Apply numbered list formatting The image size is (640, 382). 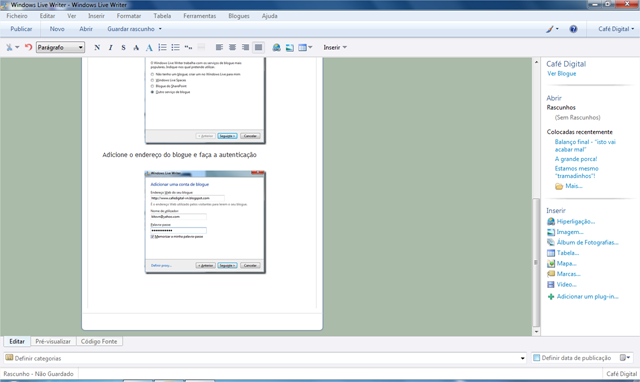pos(162,47)
